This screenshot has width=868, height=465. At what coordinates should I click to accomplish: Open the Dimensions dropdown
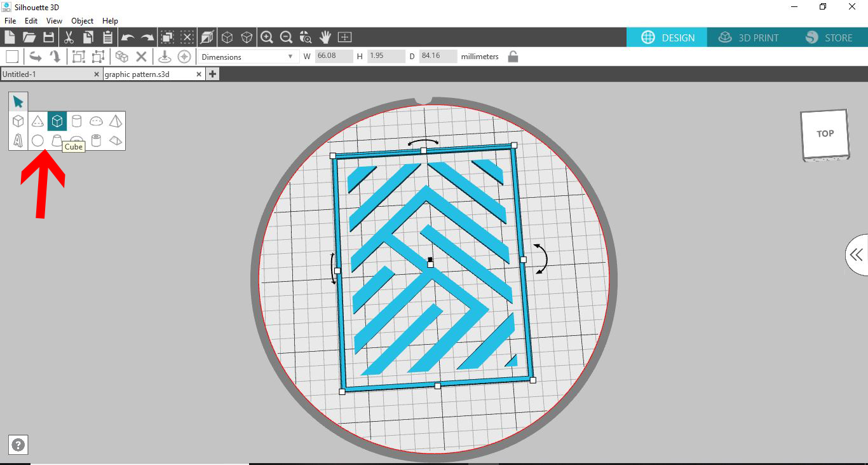click(x=248, y=57)
